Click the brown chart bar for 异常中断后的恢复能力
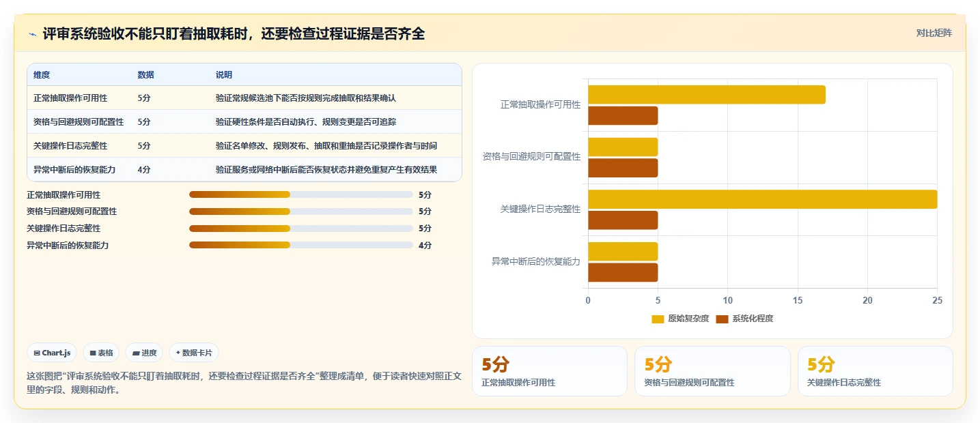 point(623,272)
